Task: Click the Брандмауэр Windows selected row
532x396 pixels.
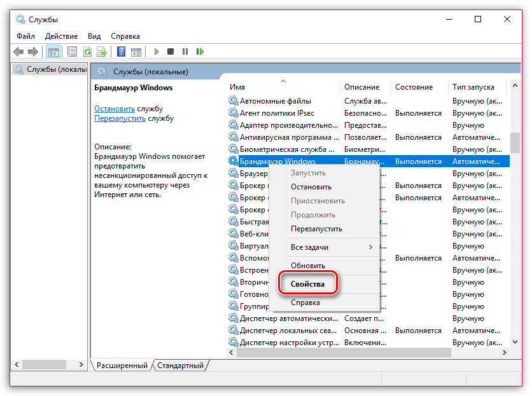Action: (368, 161)
